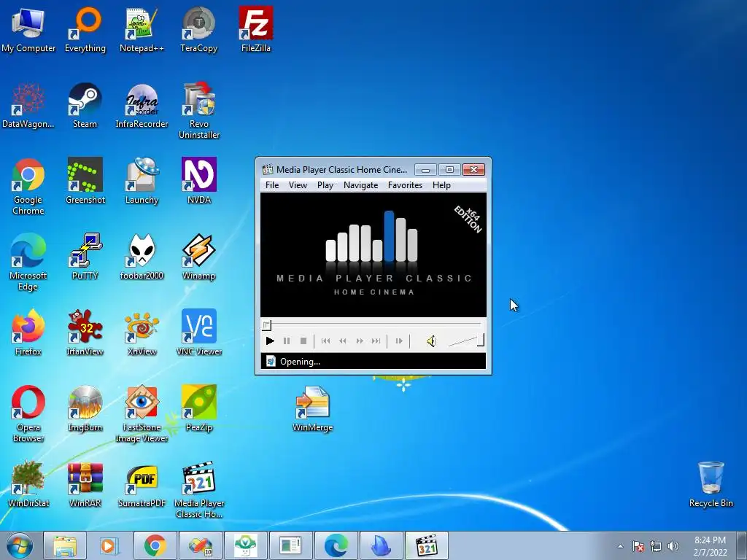
Task: Select the foobar2000 desktop shortcut
Action: point(142,257)
